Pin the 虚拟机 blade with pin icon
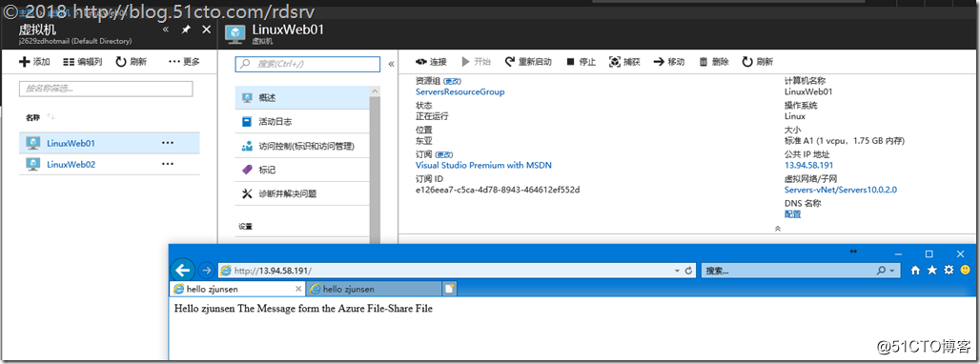The height and width of the screenshot is (364, 980). click(x=186, y=30)
